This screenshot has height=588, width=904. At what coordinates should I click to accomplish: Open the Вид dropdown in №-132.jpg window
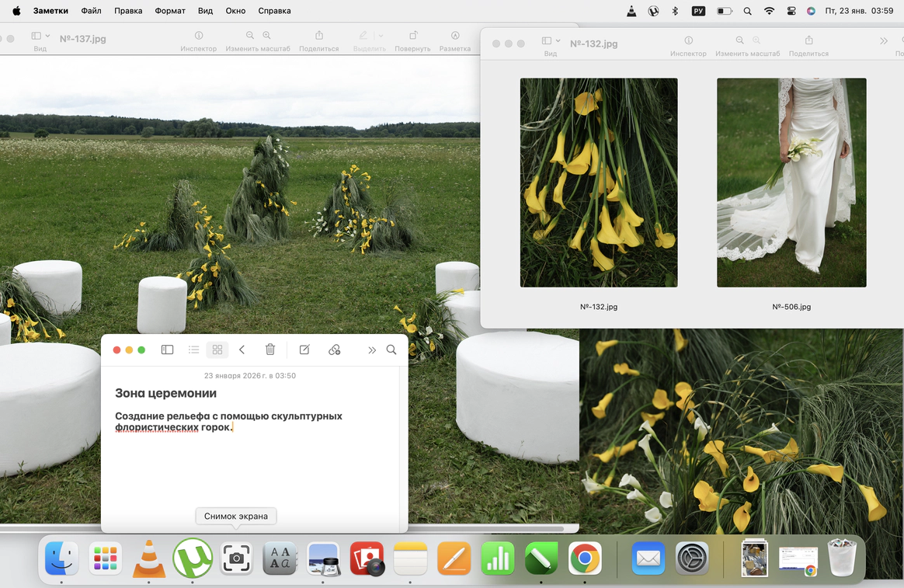551,41
